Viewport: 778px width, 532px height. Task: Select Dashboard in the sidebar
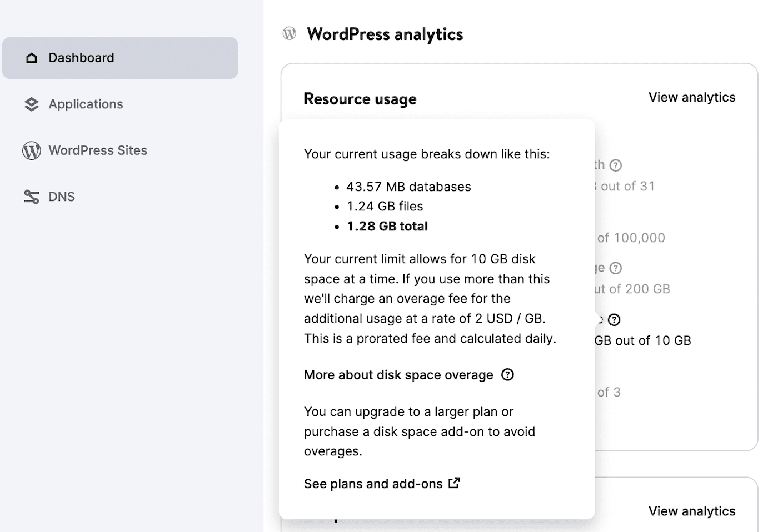coord(81,57)
